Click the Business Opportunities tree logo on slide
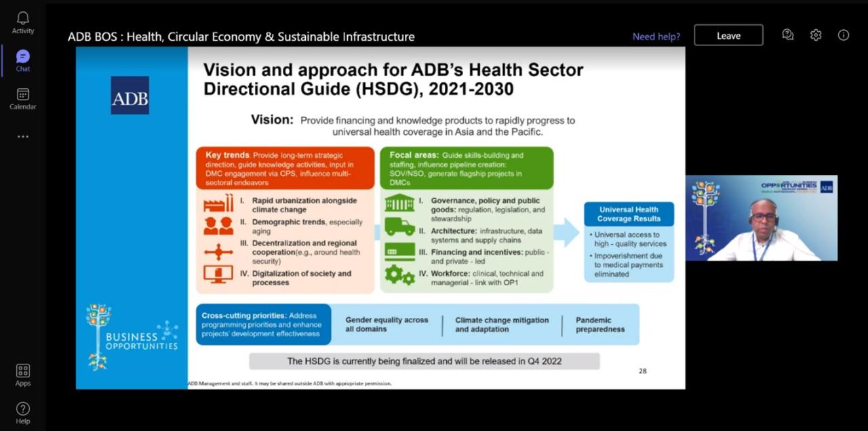868x431 pixels. pos(98,336)
